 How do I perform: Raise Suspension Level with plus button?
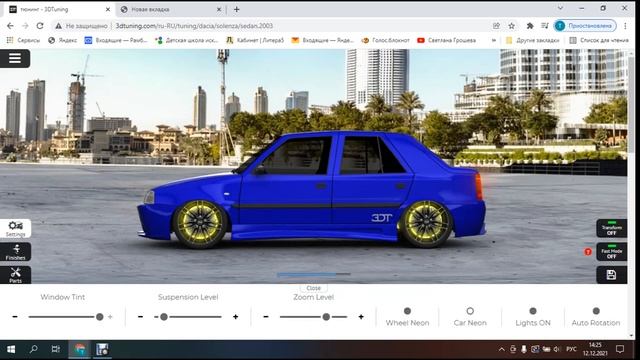[236, 317]
